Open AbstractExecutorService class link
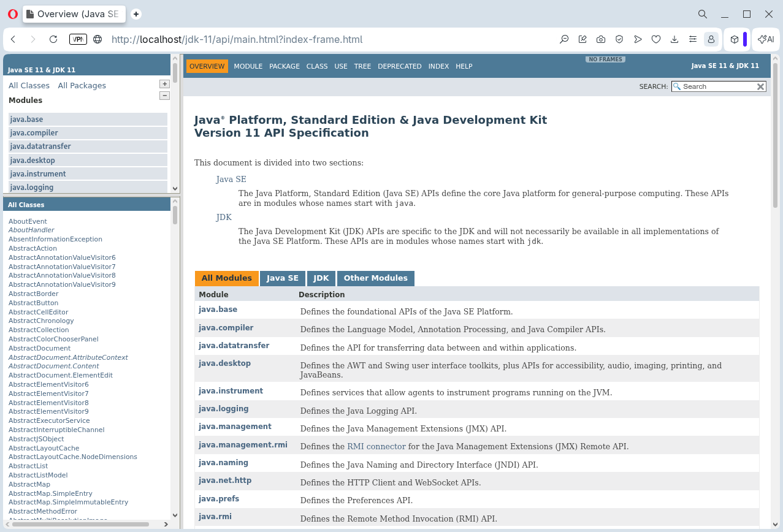Screen dimensions: 783x532 click(x=49, y=420)
